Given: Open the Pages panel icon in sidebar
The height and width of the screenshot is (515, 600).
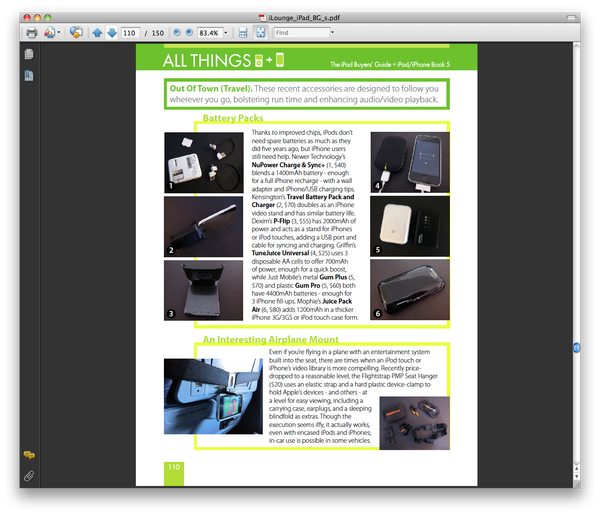Looking at the screenshot, I should click(x=29, y=54).
